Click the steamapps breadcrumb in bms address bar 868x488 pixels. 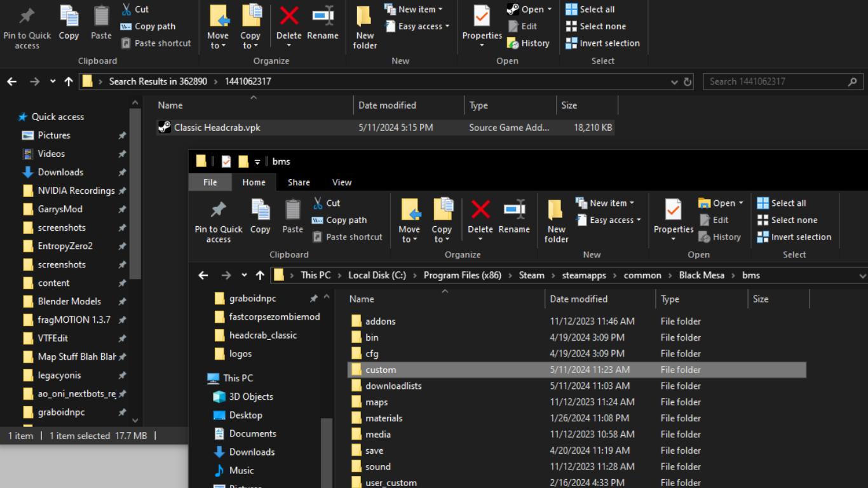(584, 275)
